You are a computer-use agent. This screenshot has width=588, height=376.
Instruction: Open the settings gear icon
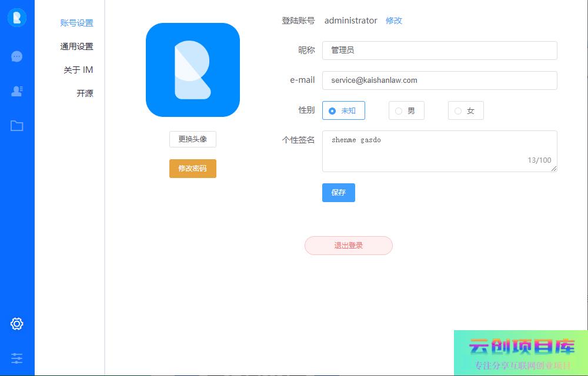17,324
